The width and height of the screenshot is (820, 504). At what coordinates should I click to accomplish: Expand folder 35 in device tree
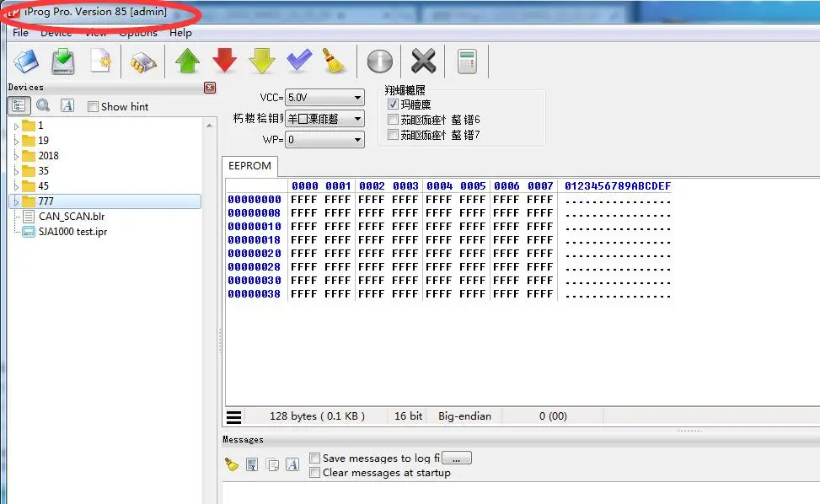(16, 171)
